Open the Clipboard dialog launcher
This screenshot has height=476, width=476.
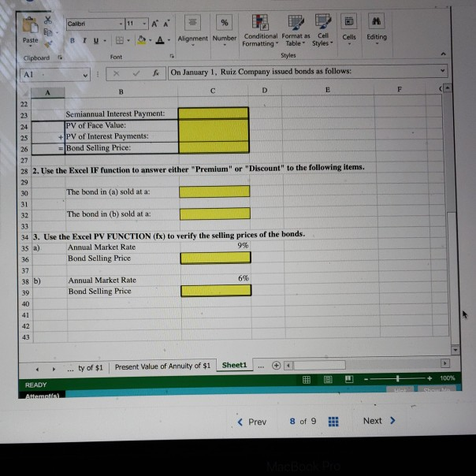pyautogui.click(x=60, y=58)
